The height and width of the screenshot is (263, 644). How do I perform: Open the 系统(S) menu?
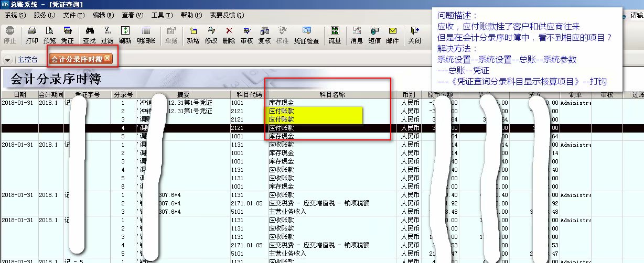coord(15,15)
